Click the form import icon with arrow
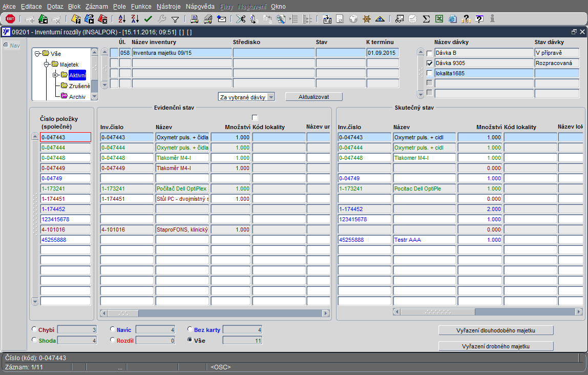 pyautogui.click(x=327, y=19)
